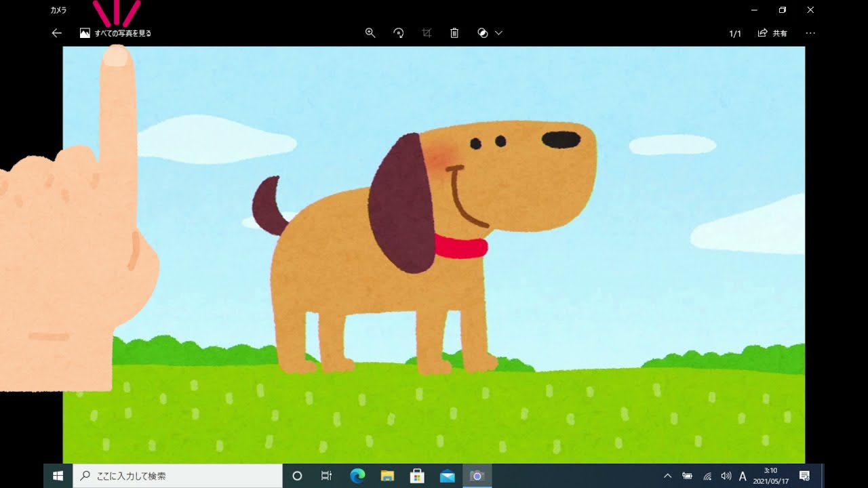Focus the taskbar search box

[177, 476]
